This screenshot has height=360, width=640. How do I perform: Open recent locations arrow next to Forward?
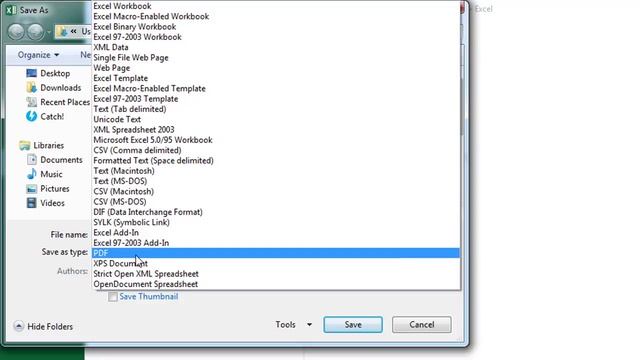[49, 31]
